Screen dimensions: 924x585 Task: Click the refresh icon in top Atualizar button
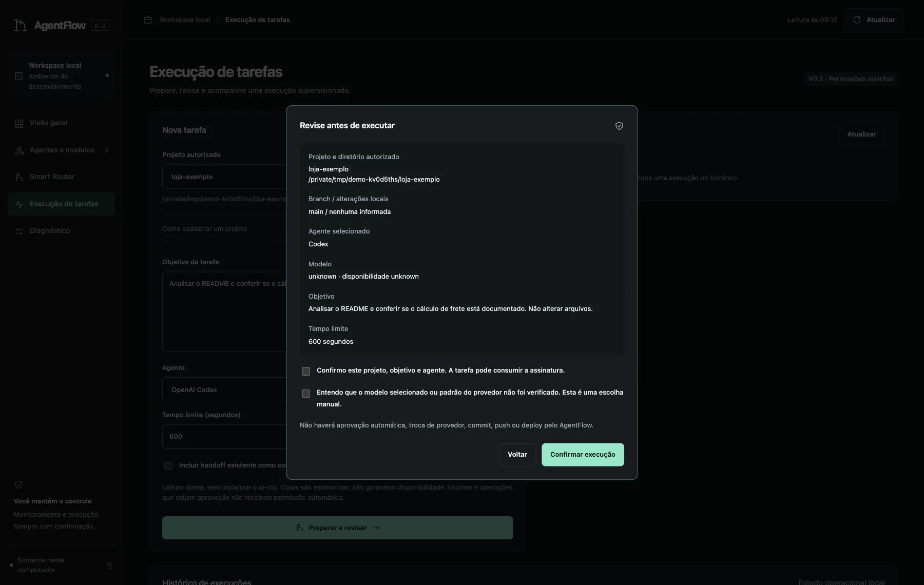click(x=857, y=19)
